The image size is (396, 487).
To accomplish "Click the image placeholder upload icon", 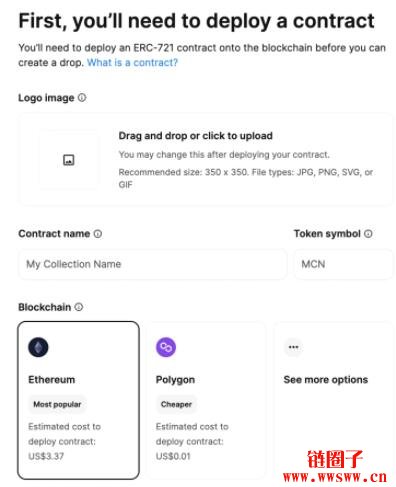I will pos(69,160).
